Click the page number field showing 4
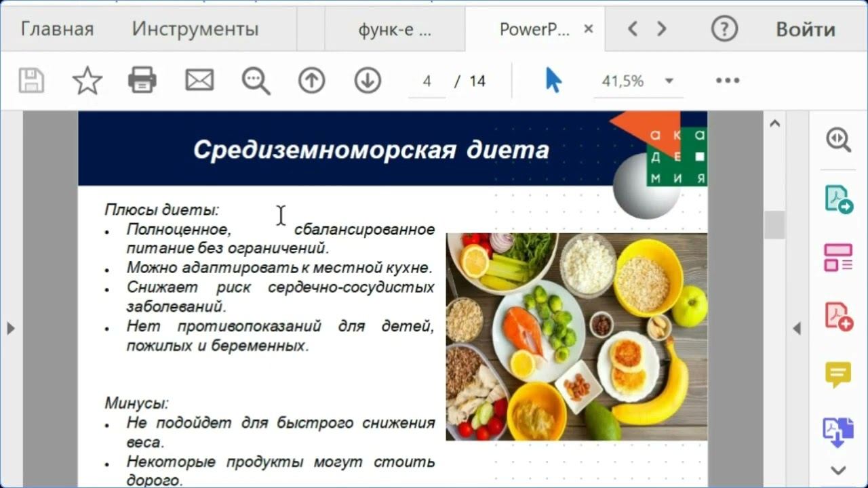868x488 pixels. pos(427,81)
